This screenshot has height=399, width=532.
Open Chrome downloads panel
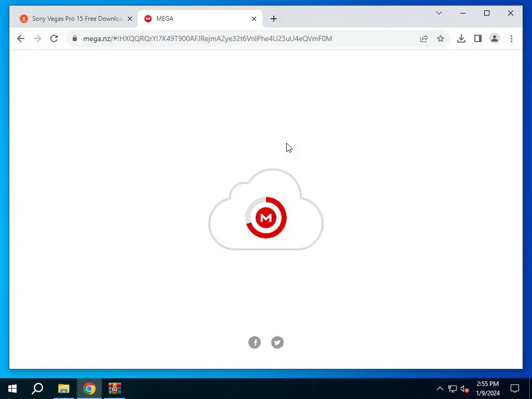(461, 38)
